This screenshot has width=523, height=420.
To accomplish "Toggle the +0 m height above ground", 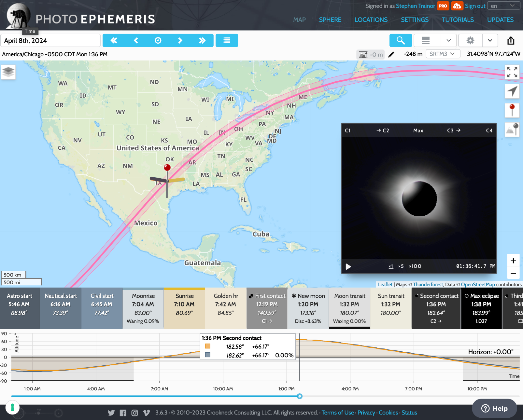I will click(x=371, y=54).
